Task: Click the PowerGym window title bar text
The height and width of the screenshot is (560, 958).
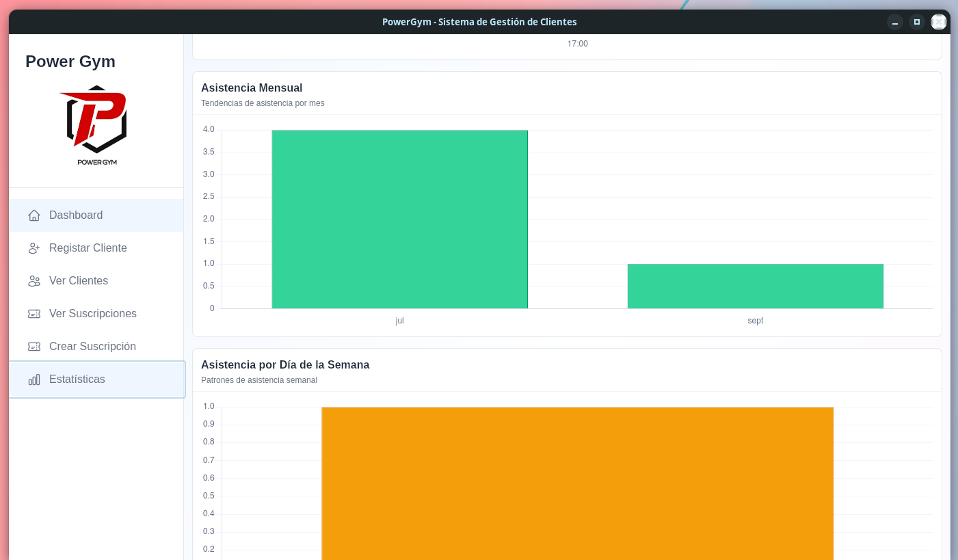Action: point(479,22)
